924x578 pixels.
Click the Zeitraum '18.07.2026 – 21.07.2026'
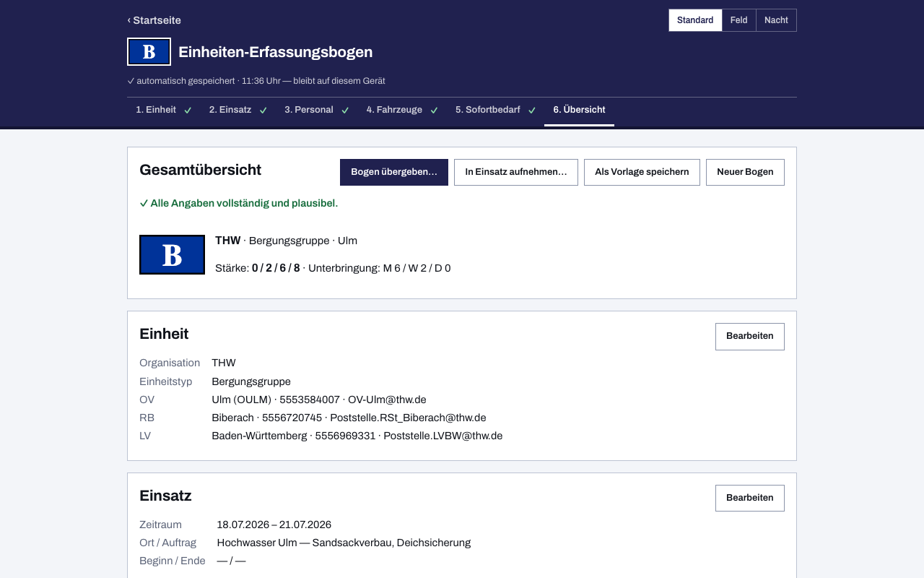(x=274, y=525)
